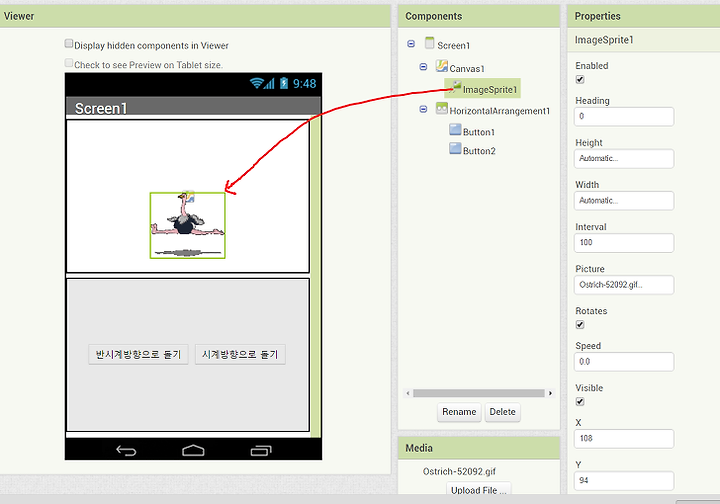The image size is (720, 504).
Task: Click the X coordinate input field
Action: [624, 439]
